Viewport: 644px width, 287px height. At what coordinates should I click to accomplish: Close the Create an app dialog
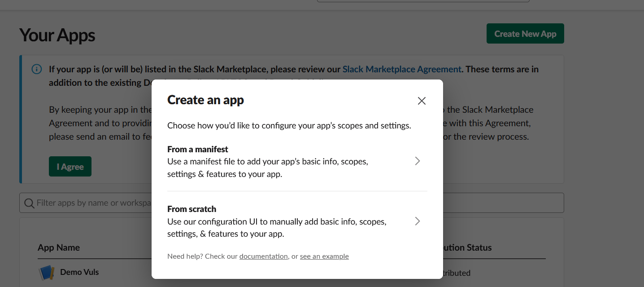coord(422,101)
